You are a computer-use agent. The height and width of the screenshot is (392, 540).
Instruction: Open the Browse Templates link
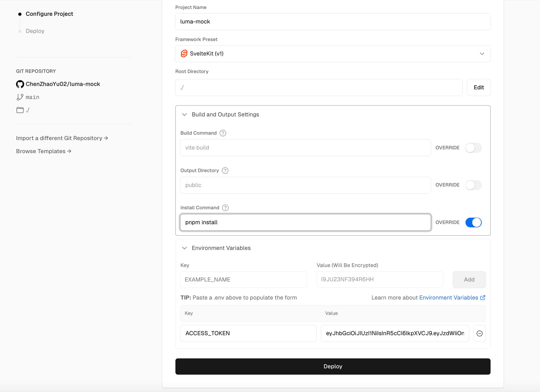tap(44, 151)
